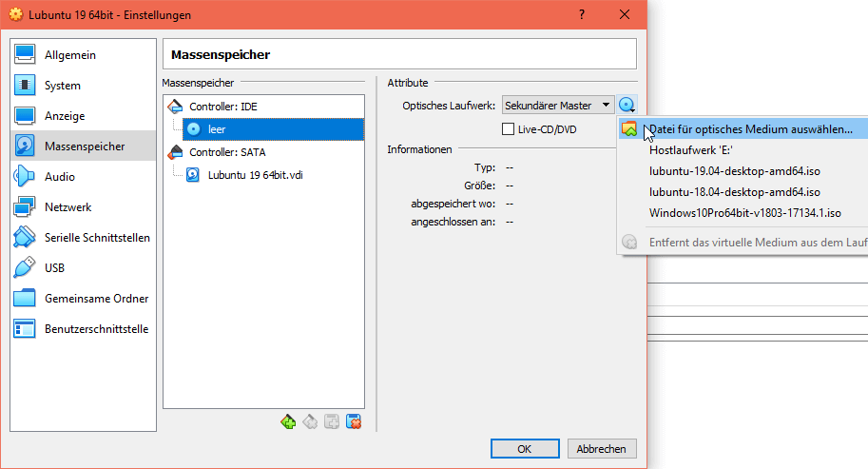Click 'Entfernt das virtuelle Medium' entry
The image size is (868, 469).
(743, 242)
